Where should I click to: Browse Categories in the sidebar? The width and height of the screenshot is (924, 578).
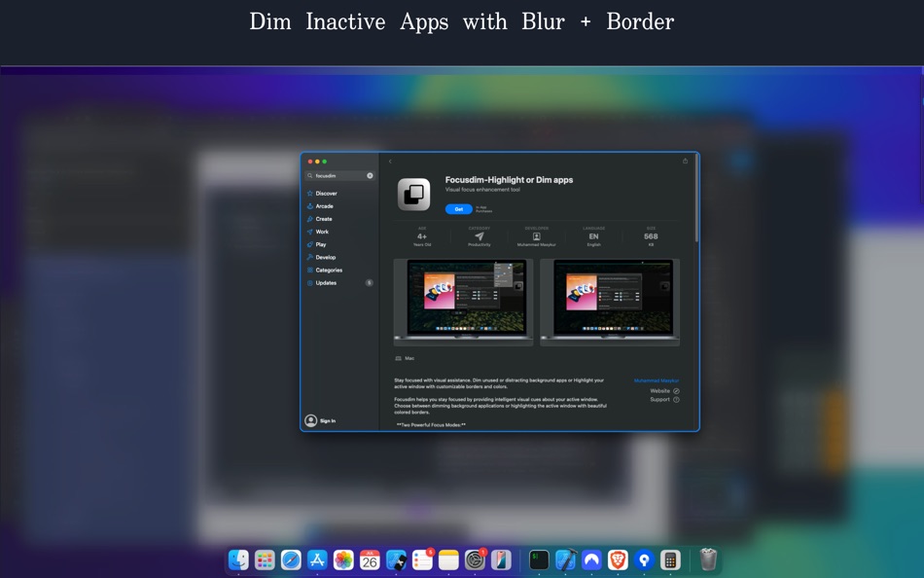click(325, 271)
